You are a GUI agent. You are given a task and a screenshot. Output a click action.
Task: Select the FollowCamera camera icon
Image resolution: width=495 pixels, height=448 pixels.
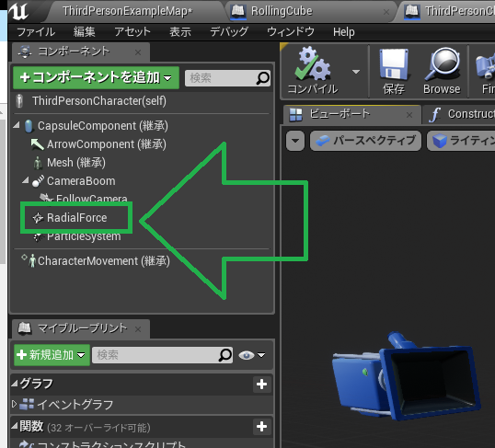click(x=46, y=198)
